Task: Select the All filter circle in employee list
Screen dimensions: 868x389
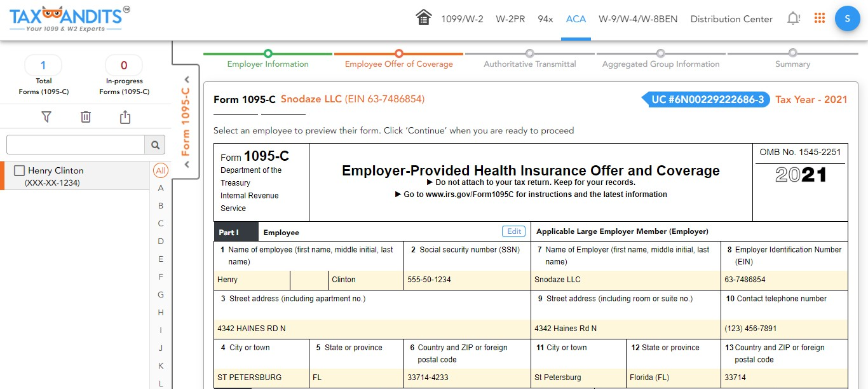Action: pos(160,170)
